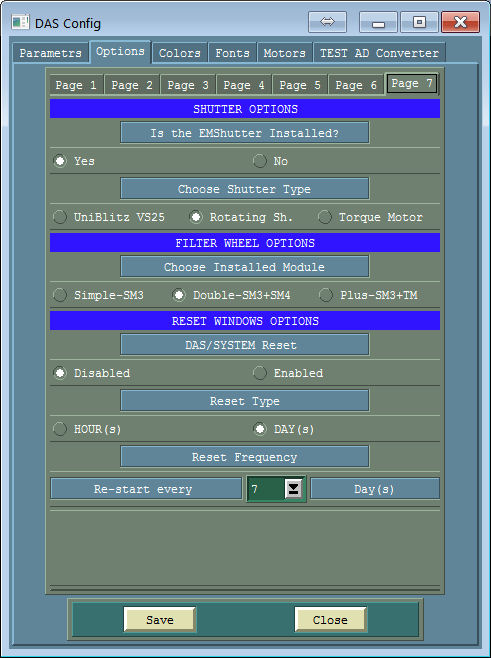The width and height of the screenshot is (491, 658).
Task: Switch to Page 1 sub-tab
Action: [x=76, y=85]
